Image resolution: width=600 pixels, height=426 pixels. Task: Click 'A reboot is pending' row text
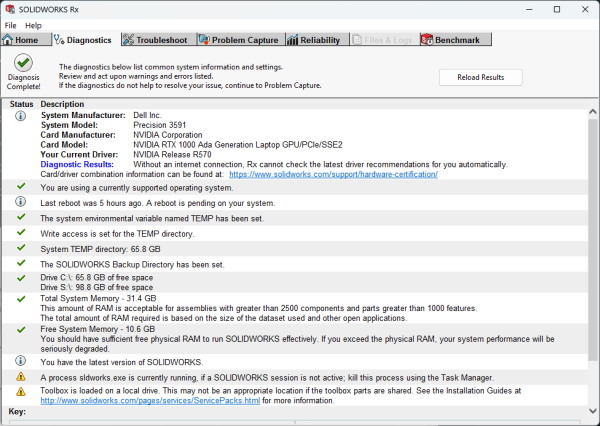(158, 203)
